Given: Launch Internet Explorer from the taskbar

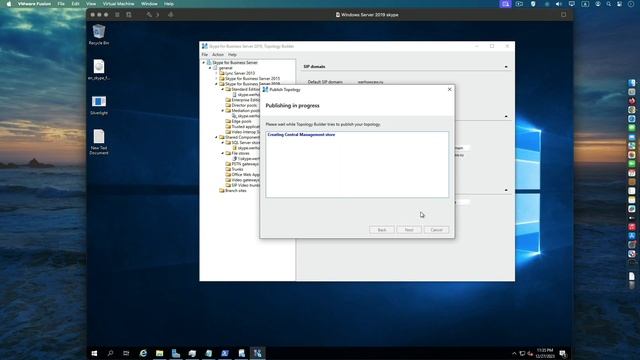Looking at the screenshot, I should point(143,353).
